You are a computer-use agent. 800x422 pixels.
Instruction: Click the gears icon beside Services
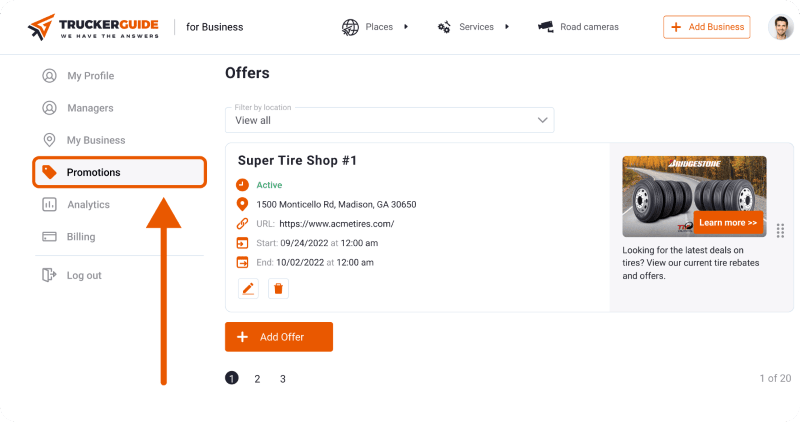click(x=444, y=27)
